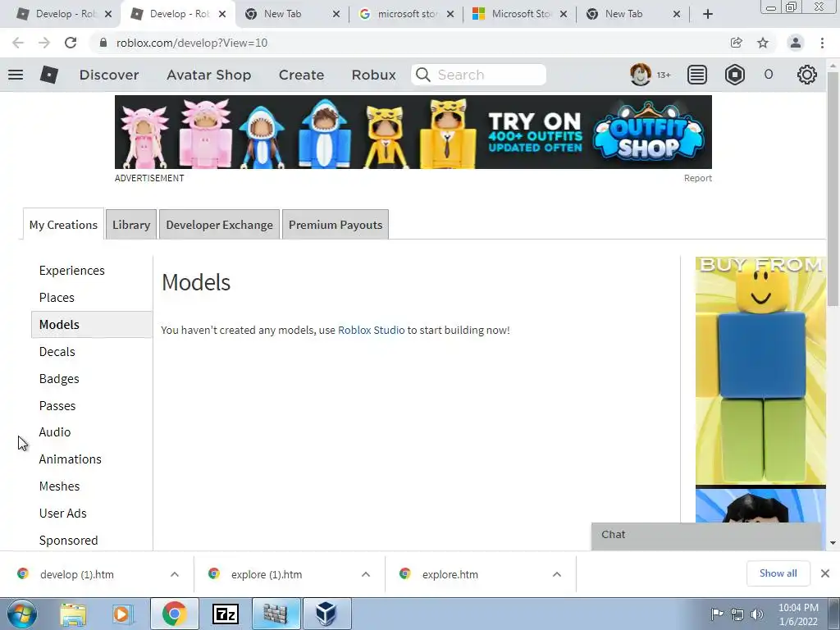Screen dimensions: 840x630
Task: Expand options for explore (1).htm download
Action: pyautogui.click(x=366, y=574)
